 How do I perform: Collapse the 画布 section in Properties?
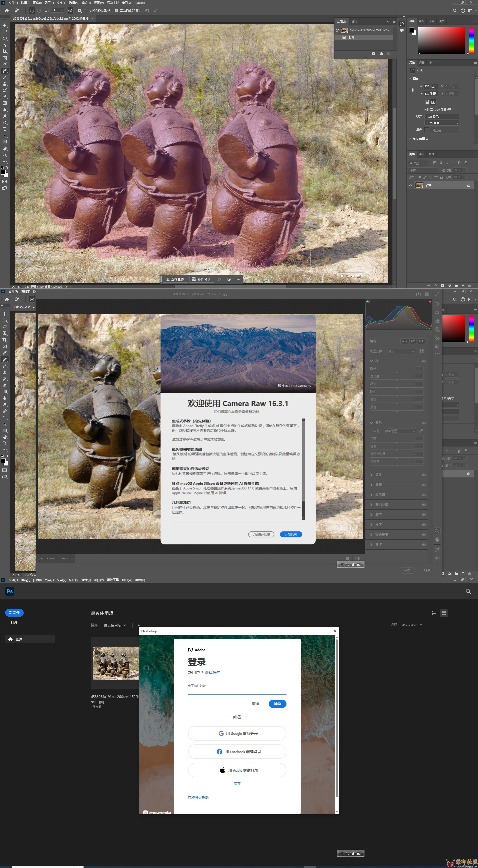(x=410, y=79)
